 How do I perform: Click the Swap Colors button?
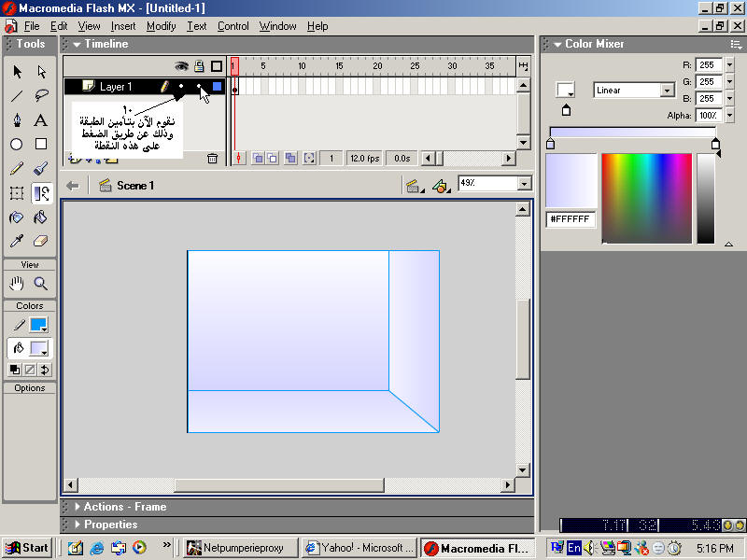tap(45, 370)
